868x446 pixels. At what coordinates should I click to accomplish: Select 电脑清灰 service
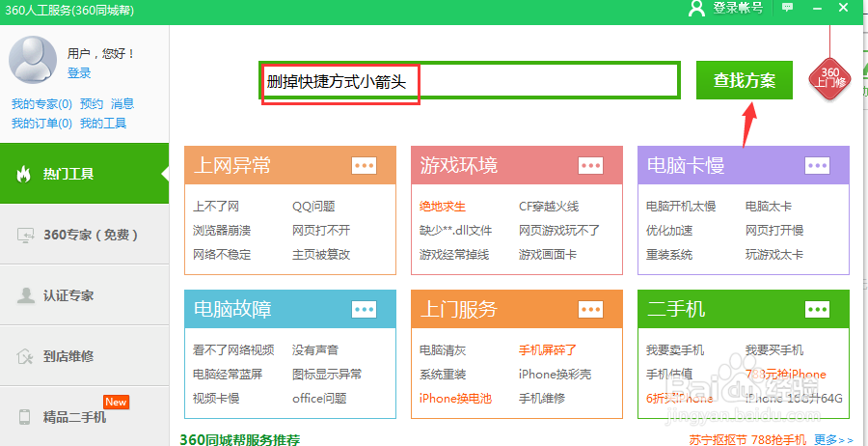coord(443,350)
